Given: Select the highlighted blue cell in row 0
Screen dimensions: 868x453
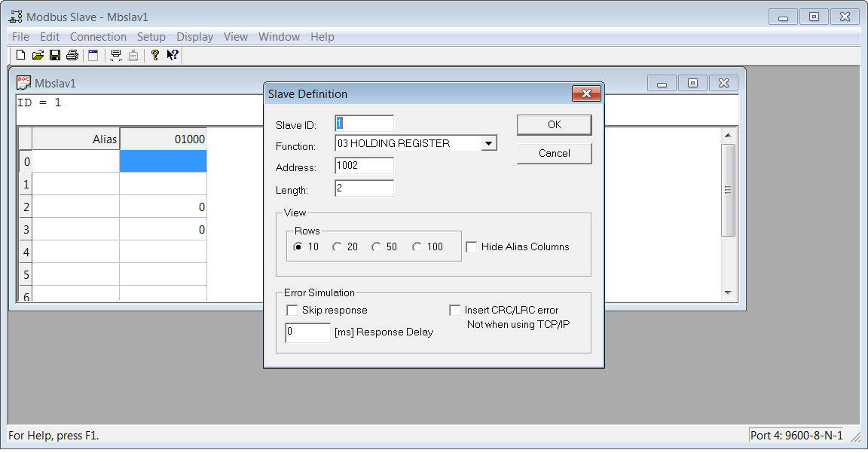Looking at the screenshot, I should click(x=164, y=161).
